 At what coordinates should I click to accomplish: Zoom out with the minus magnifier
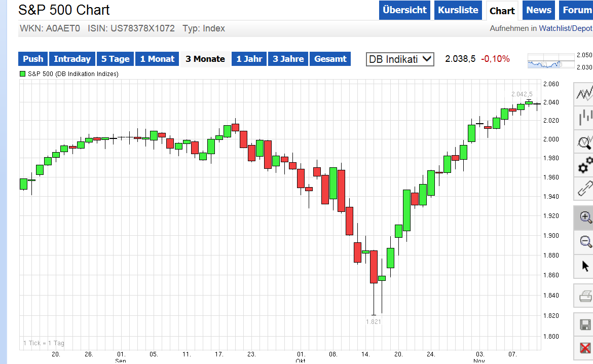584,242
